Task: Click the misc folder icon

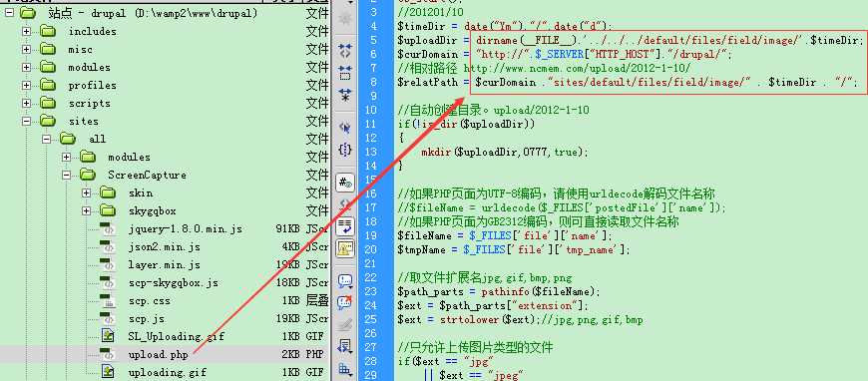Action: pyautogui.click(x=48, y=49)
